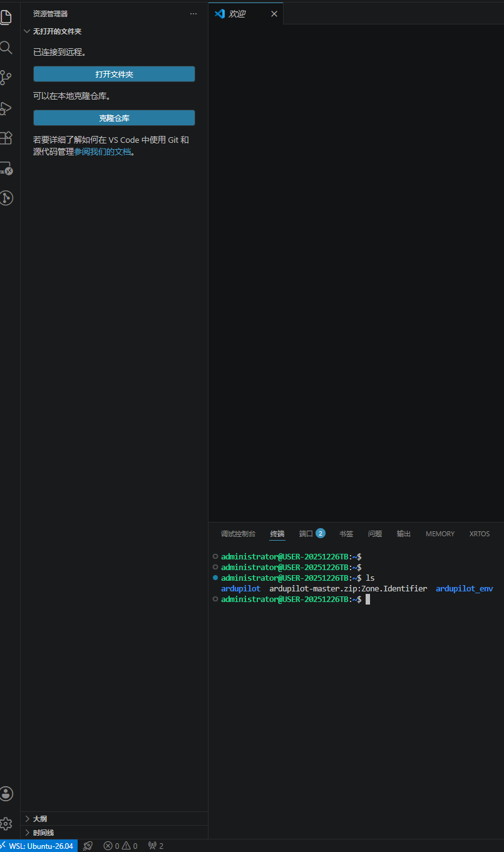Click the 打开文件夹 button
Viewport: 504px width, 852px height.
coord(114,74)
